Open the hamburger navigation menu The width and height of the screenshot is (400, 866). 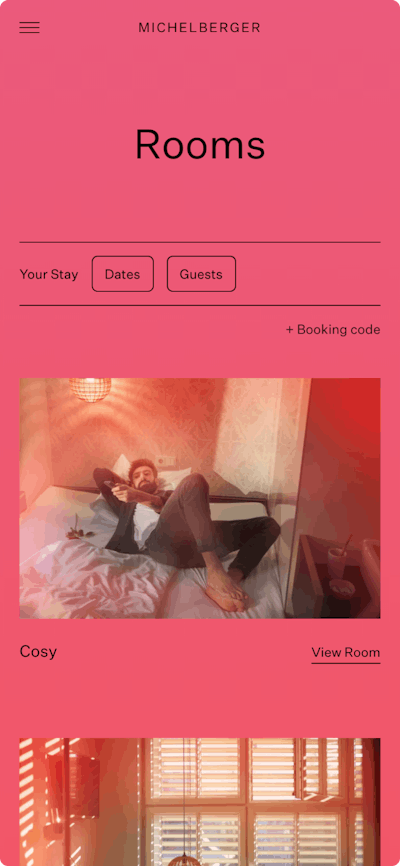(29, 28)
